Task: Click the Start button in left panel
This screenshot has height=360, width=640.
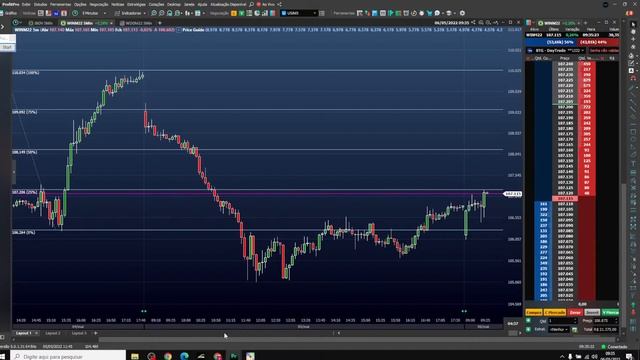Action: coord(7,47)
